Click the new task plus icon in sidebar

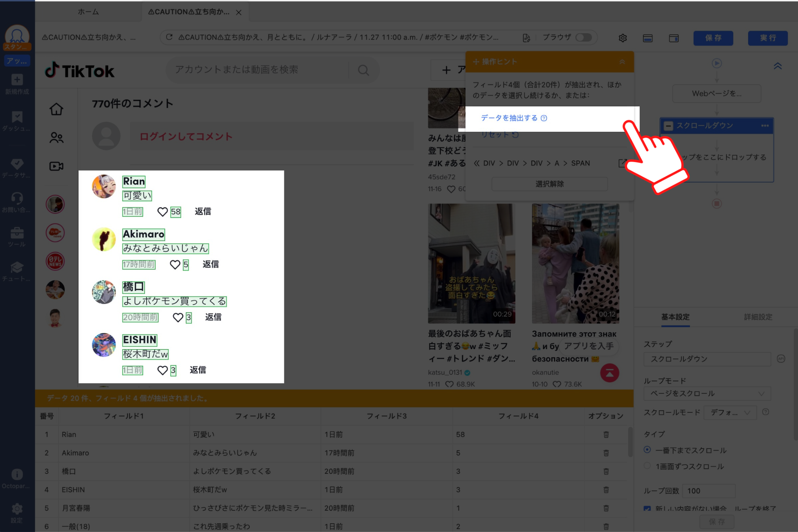(x=17, y=79)
